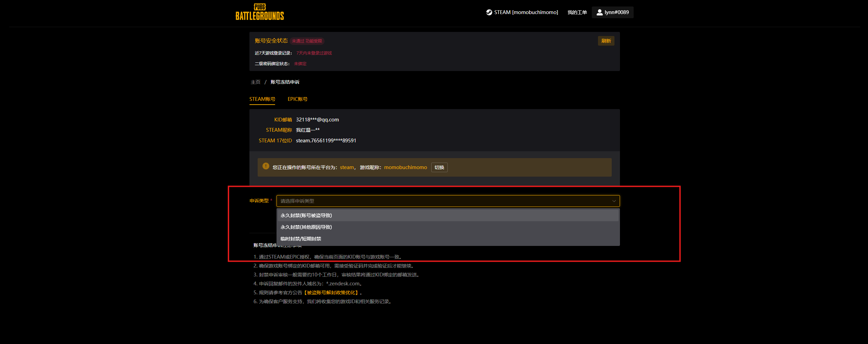This screenshot has height=344, width=868.
Task: Open the 请选择申诉类型 select box
Action: pos(448,201)
